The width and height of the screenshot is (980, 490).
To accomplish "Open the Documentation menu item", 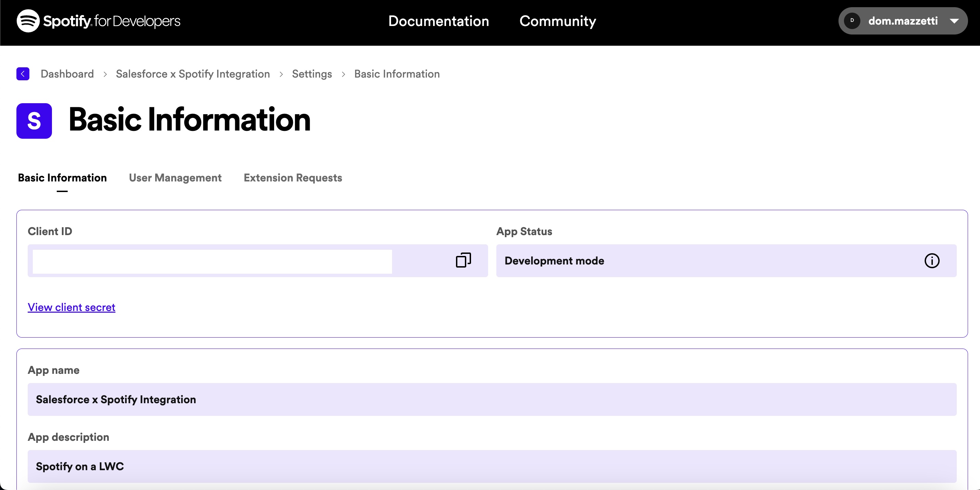I will point(439,21).
